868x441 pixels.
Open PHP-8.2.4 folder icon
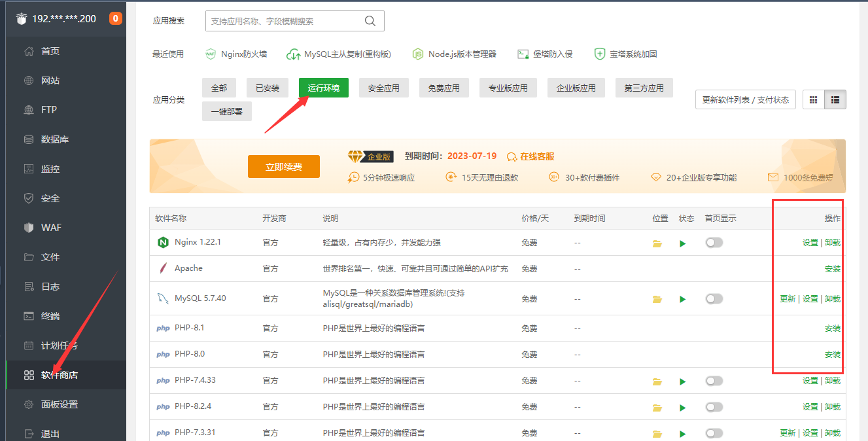tap(657, 408)
